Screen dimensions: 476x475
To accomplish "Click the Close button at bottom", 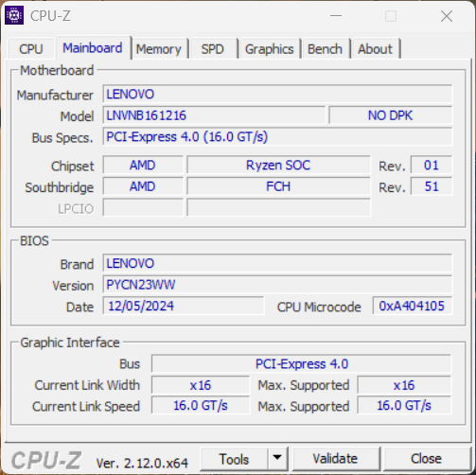I will tap(426, 459).
